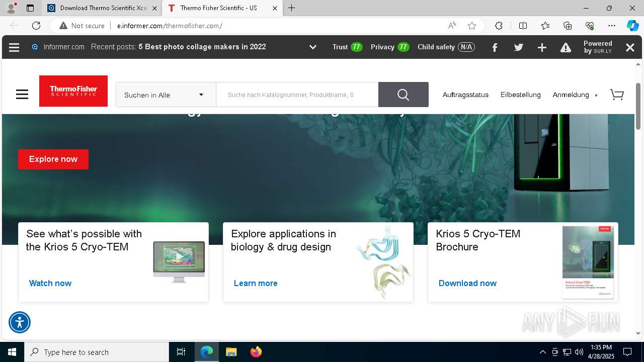This screenshot has height=362, width=644.
Task: Open Copilot sidebar icon
Action: click(x=633, y=26)
